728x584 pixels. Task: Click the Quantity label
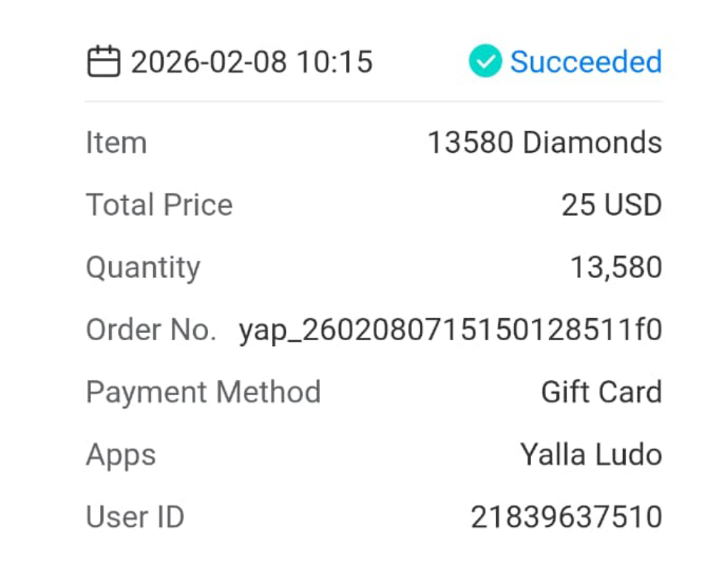pyautogui.click(x=143, y=268)
